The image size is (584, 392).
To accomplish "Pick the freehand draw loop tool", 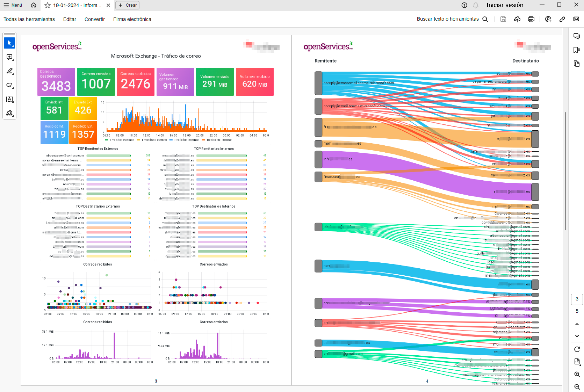I will point(9,85).
